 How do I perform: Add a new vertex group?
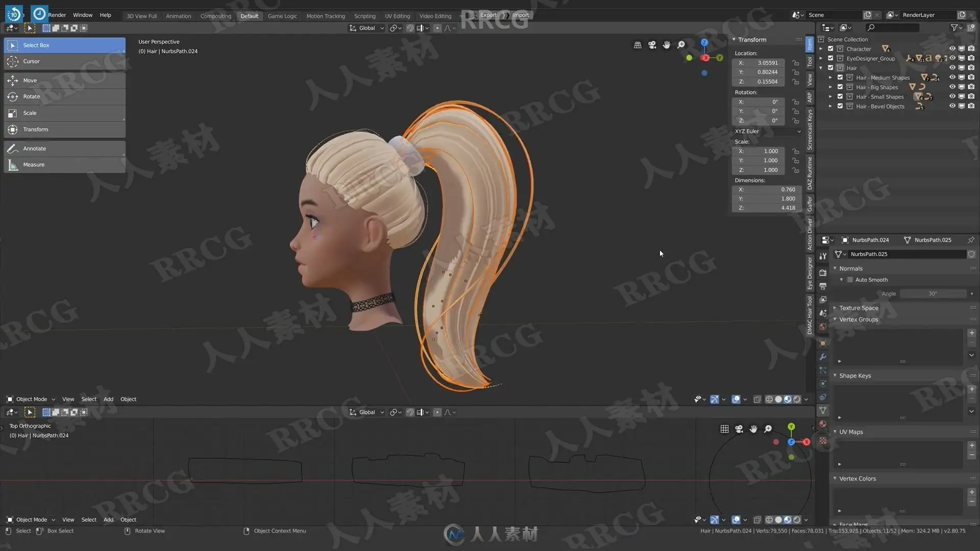[972, 333]
